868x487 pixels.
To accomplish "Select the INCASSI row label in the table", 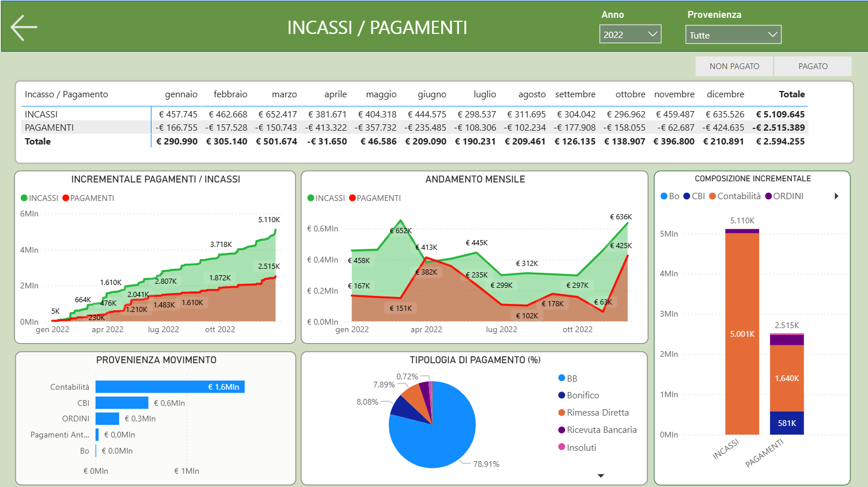I will pos(41,115).
